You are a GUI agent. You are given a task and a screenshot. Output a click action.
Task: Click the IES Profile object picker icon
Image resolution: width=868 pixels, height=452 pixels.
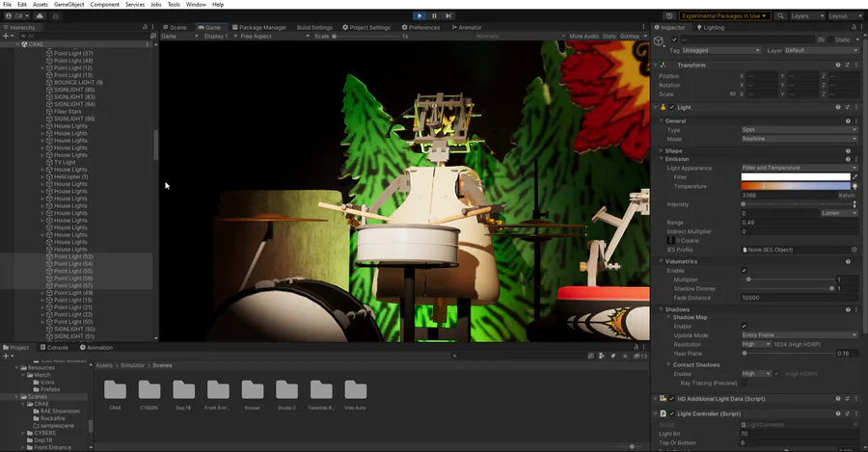[854, 250]
